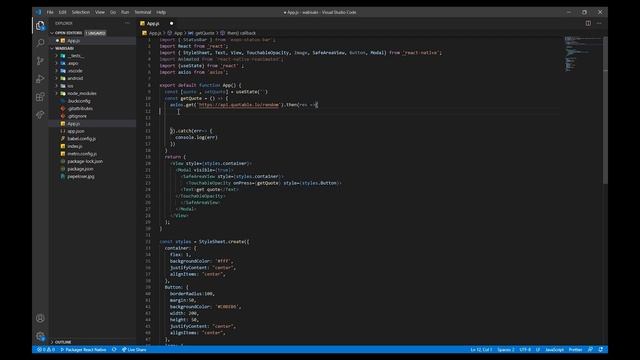Viewport: 640px width, 360px height.
Task: Open the Search view in activity bar
Action: click(40, 43)
